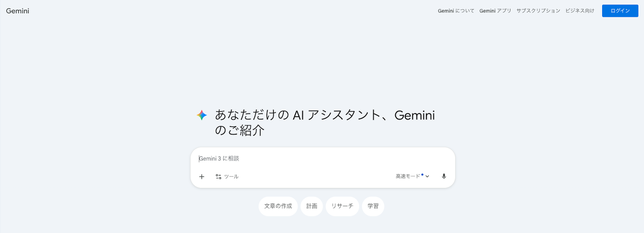Click the chevron next to 高速モード

(x=427, y=176)
